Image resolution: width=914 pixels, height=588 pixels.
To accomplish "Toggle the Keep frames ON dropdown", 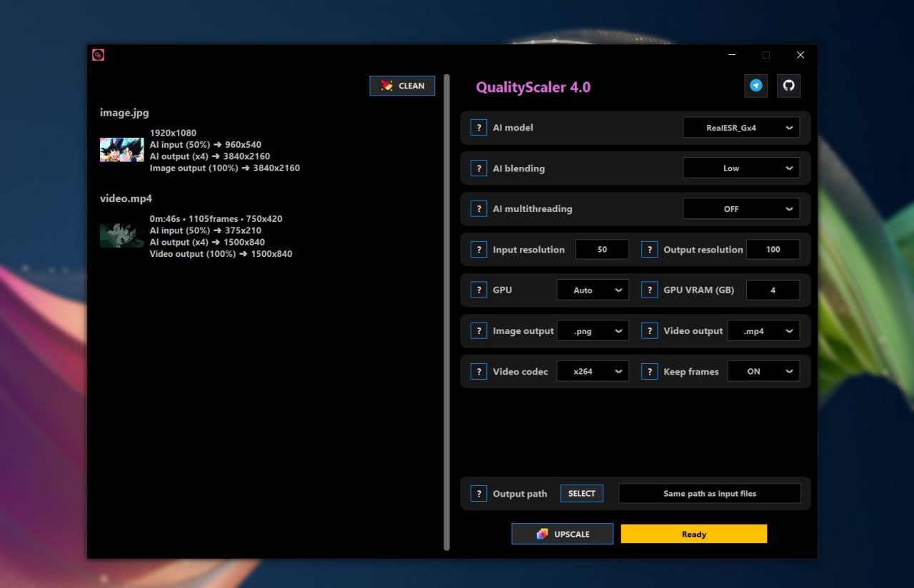I will pos(763,372).
